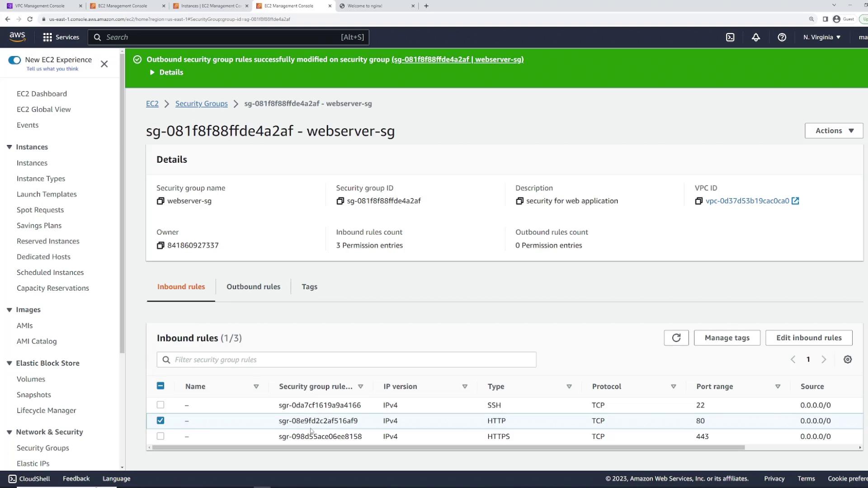The height and width of the screenshot is (488, 868).
Task: Open inbound rules table preferences gear
Action: [848, 360]
